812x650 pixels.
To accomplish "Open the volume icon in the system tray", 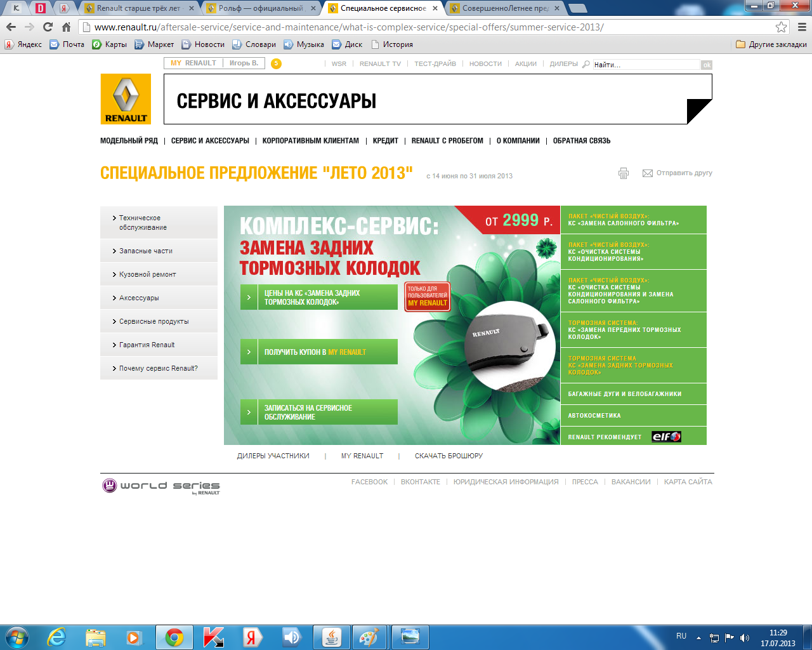I will (744, 637).
